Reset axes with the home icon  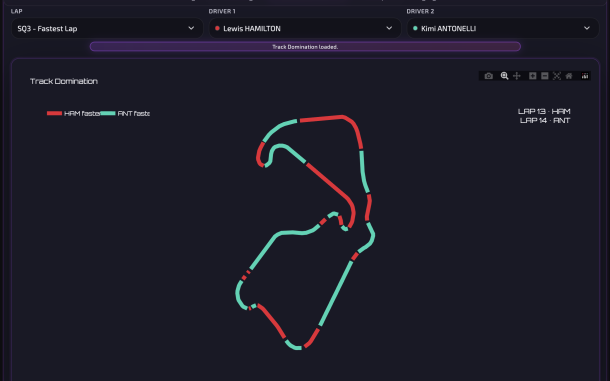(x=569, y=76)
